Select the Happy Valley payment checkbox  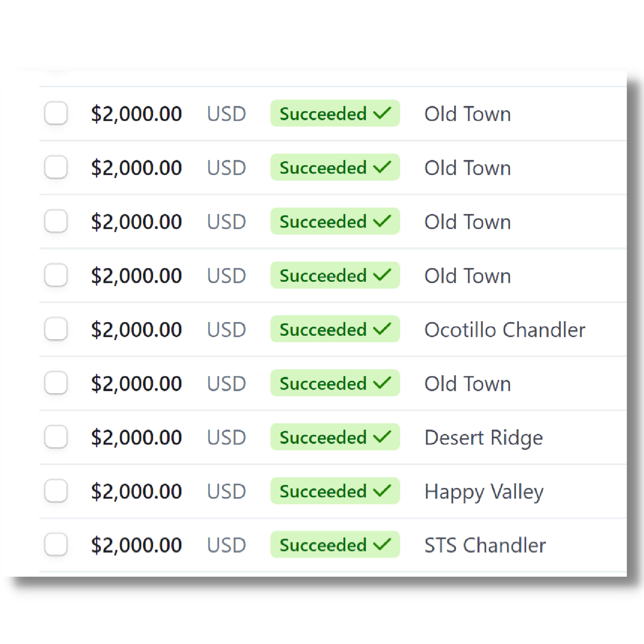(x=56, y=491)
